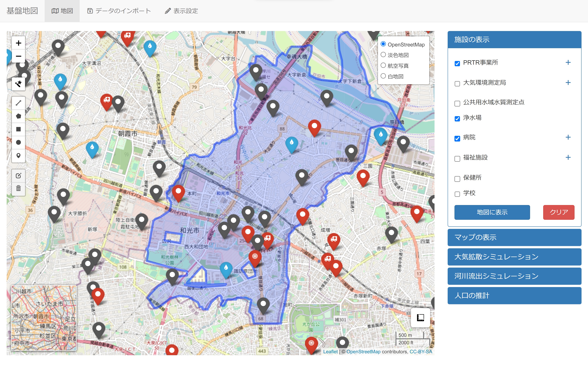588x368 pixels.
Task: Select the 白地図 base map radio
Action: (x=383, y=76)
